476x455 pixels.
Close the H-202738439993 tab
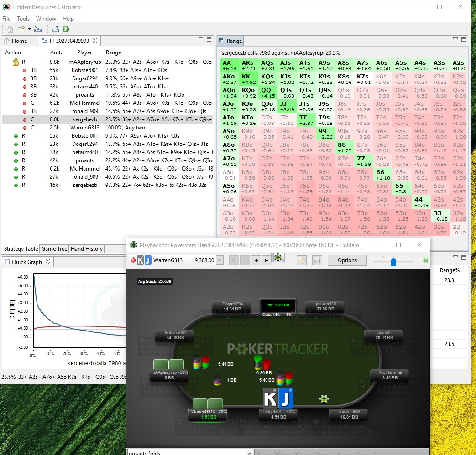tap(95, 41)
